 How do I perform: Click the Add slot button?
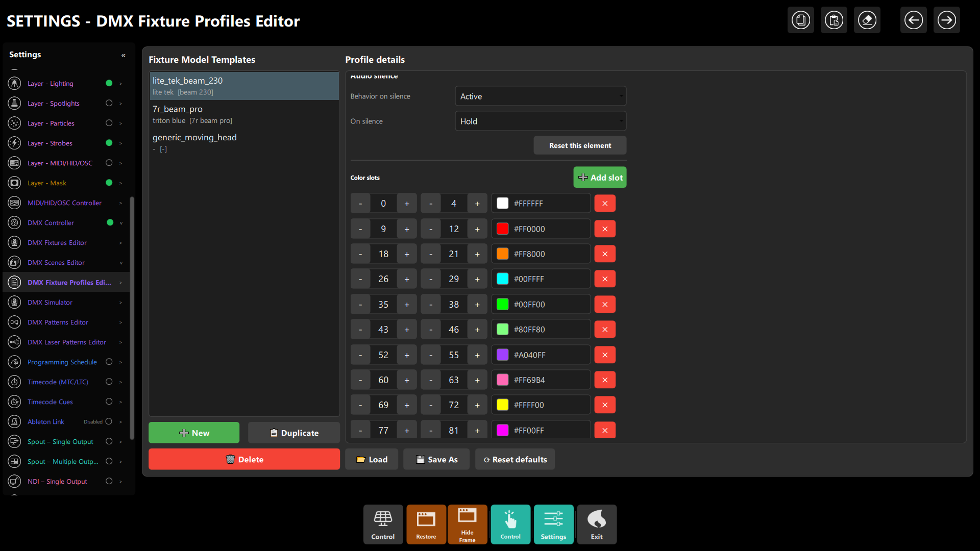pyautogui.click(x=600, y=178)
